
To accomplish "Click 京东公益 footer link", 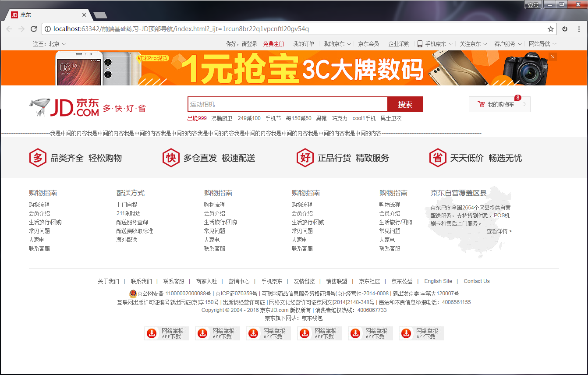I will click(402, 281).
